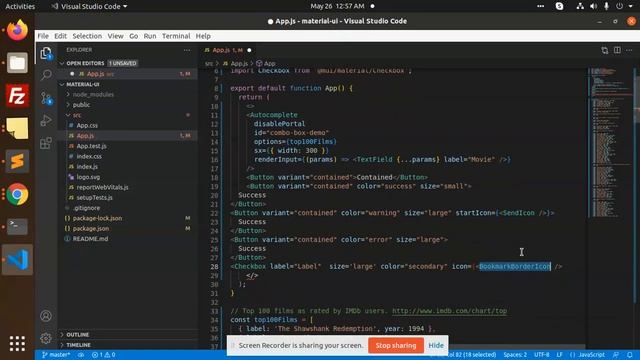Open the Visual Studio Code app menu dropdown
This screenshot has width=640, height=360.
[x=89, y=6]
